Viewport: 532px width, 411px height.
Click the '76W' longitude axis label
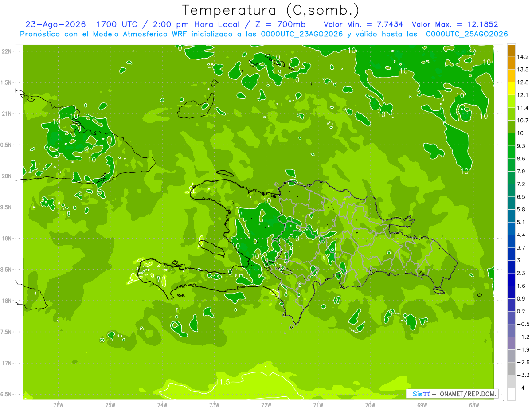(x=58, y=405)
